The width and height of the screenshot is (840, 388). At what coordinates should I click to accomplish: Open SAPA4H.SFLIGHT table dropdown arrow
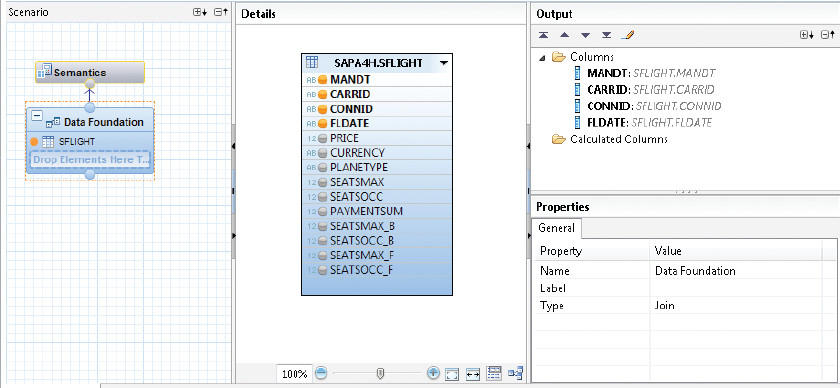(x=443, y=63)
